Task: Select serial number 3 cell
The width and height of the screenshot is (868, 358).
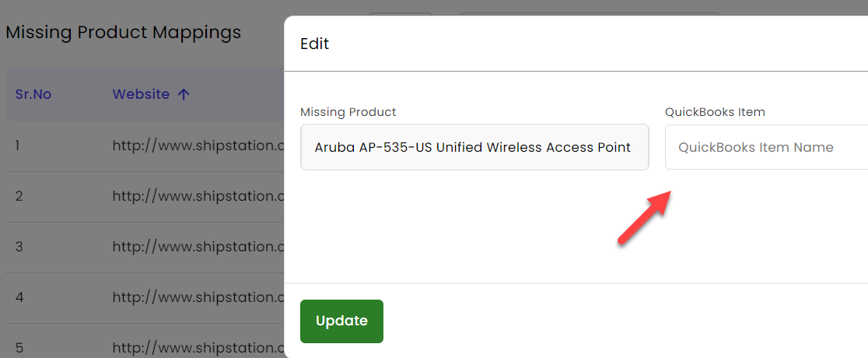Action: [19, 247]
